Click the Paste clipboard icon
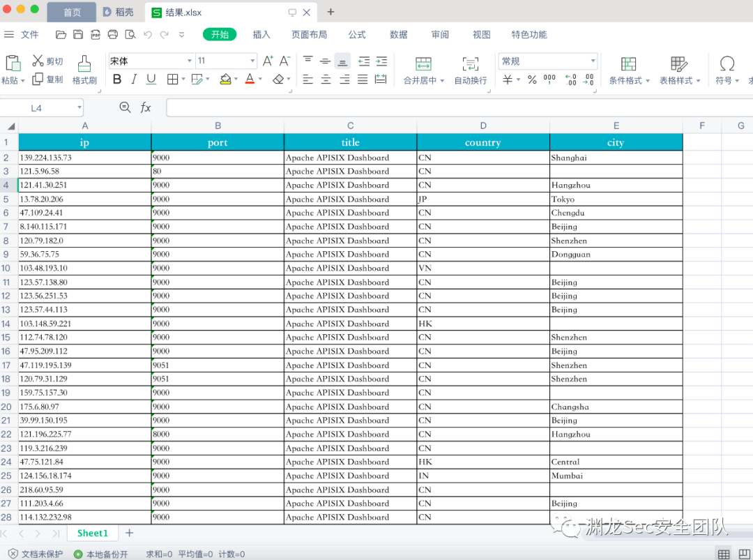This screenshot has width=753, height=560. [13, 63]
